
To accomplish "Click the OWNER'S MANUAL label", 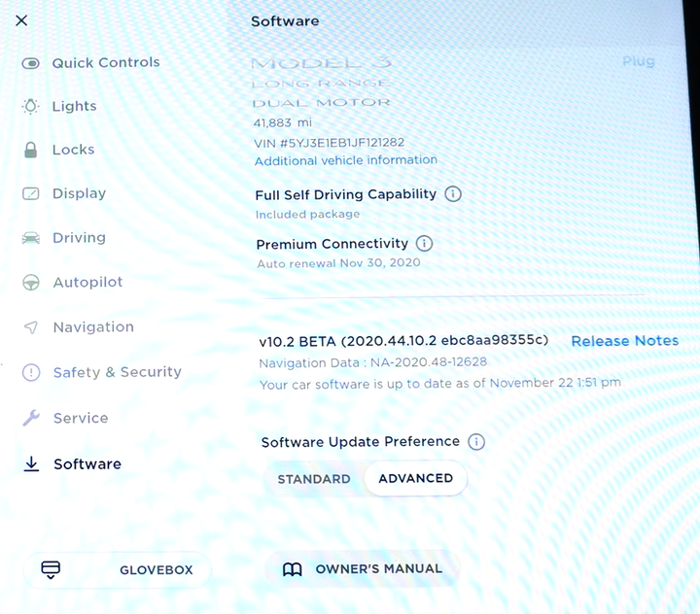I will click(x=379, y=569).
